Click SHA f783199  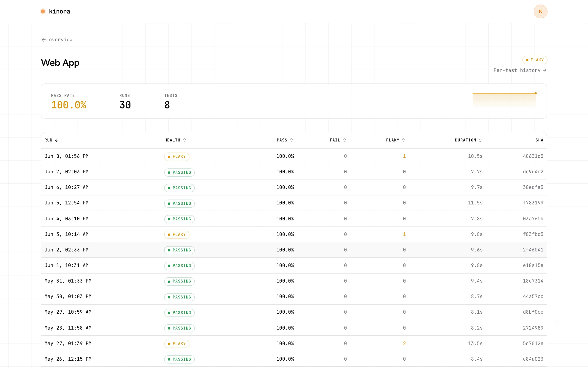(533, 203)
